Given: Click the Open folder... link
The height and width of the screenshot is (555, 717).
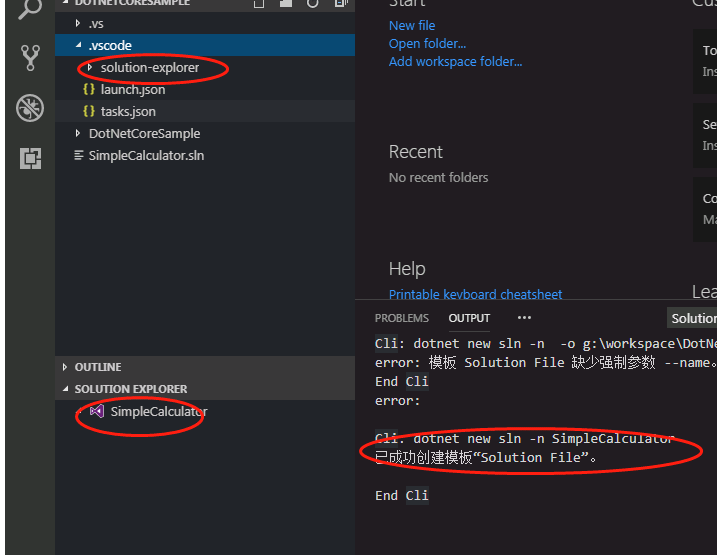Looking at the screenshot, I should click(427, 43).
